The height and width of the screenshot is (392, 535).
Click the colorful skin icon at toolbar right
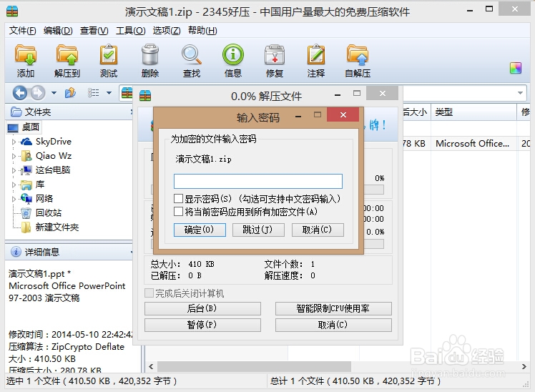point(516,68)
